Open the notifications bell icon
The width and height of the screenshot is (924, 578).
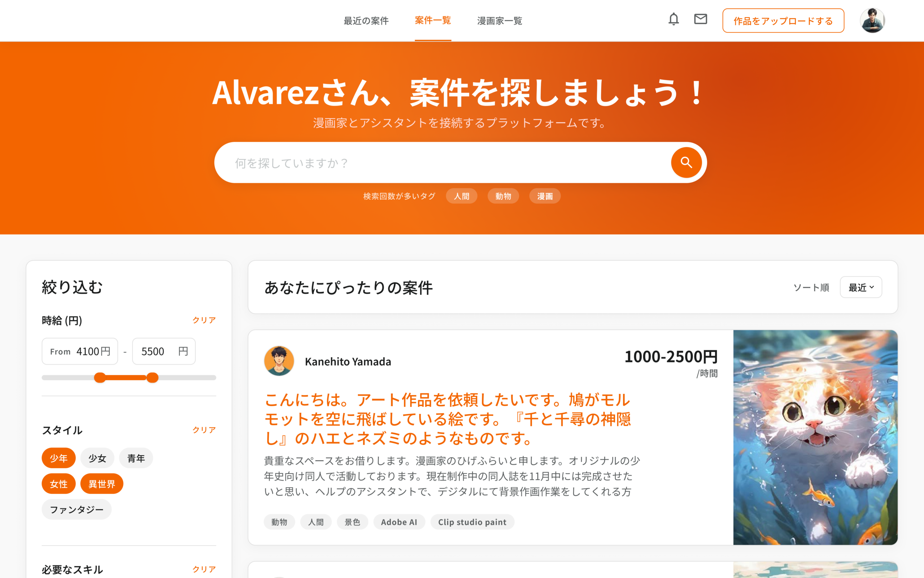pos(674,20)
